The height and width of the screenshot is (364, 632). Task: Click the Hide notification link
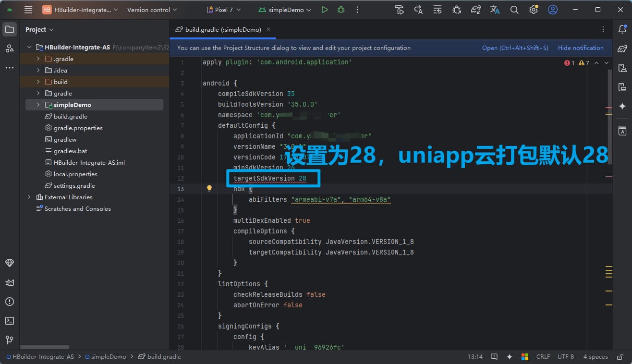581,48
